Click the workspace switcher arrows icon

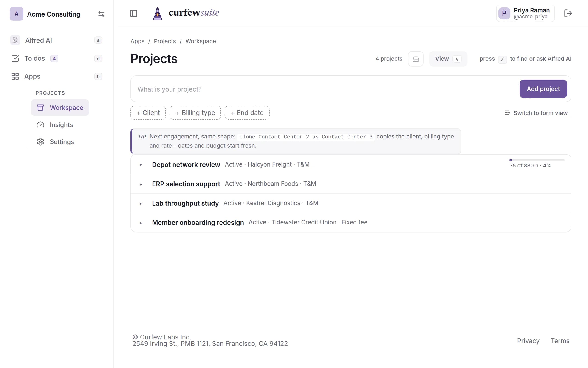(101, 14)
